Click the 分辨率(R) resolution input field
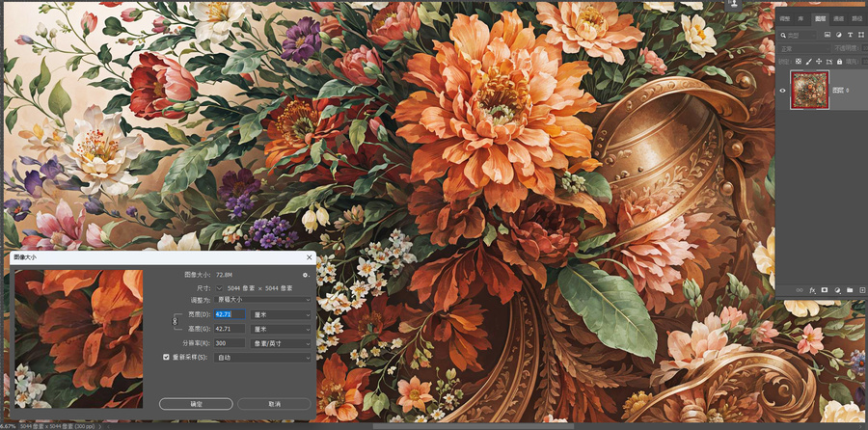Viewport: 868px width, 430px height. (230, 343)
